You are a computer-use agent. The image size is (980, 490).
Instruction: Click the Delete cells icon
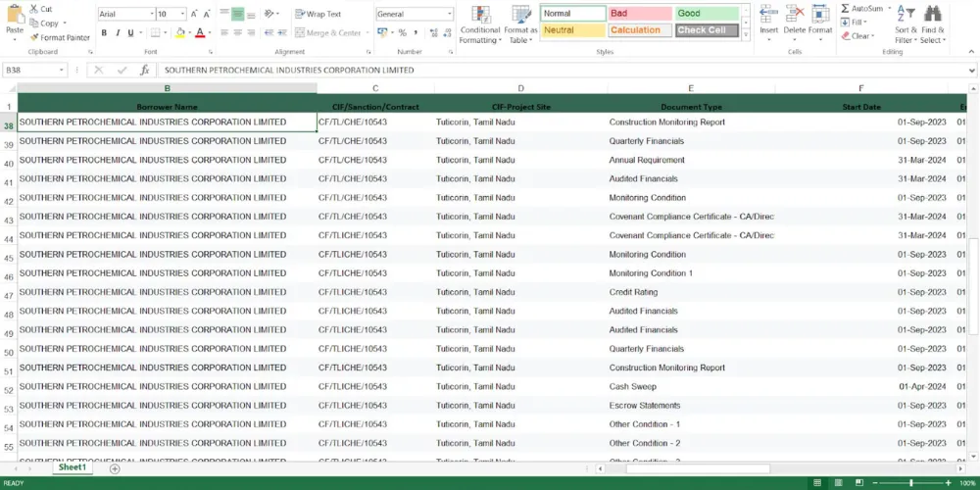pos(795,14)
